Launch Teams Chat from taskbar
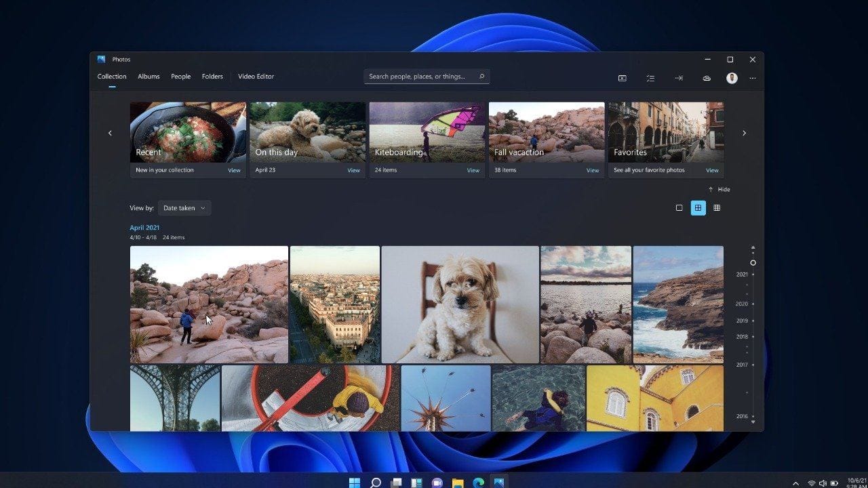Screen dimensions: 868x488 (437, 483)
